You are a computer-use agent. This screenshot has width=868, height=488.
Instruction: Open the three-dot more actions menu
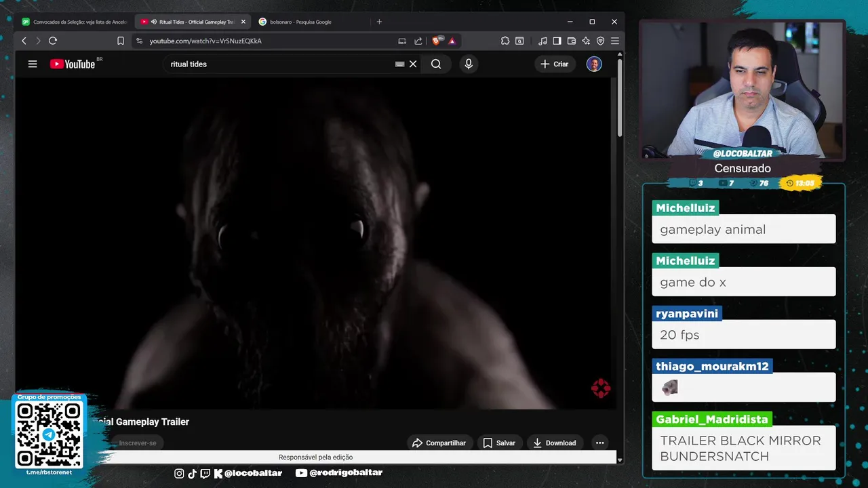click(x=599, y=443)
